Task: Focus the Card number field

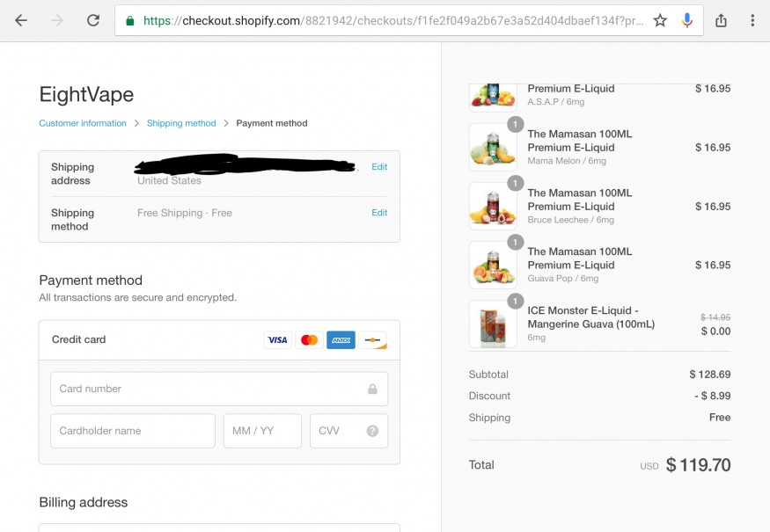Action: (x=219, y=389)
